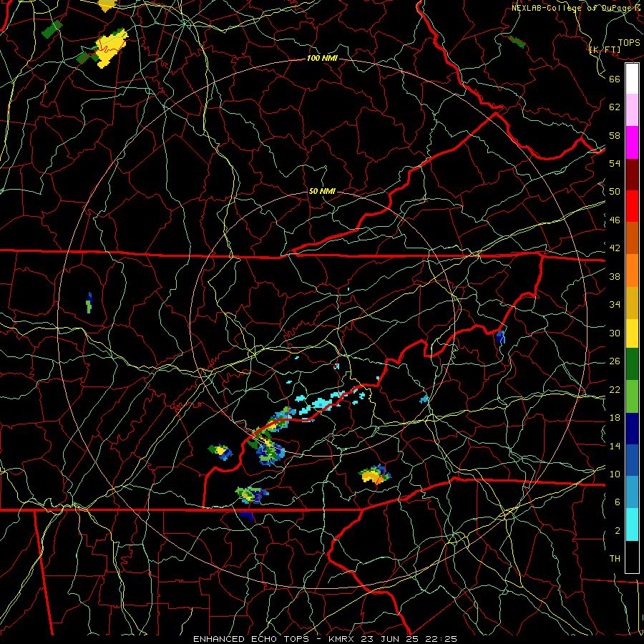Pick the navy blue legend color block
644x644 pixels.
click(x=632, y=429)
